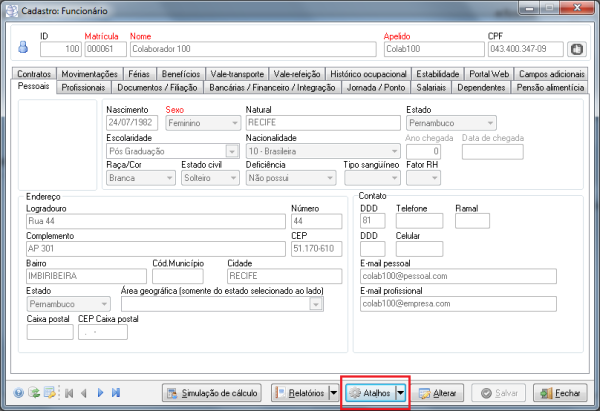This screenshot has width=600, height=411.
Task: Go to the first record
Action: coord(68,393)
